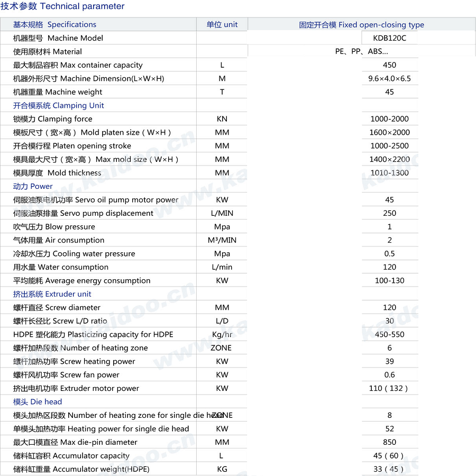The image size is (476, 476).
Task: Click the average energy value '100-130'
Action: pyautogui.click(x=389, y=280)
